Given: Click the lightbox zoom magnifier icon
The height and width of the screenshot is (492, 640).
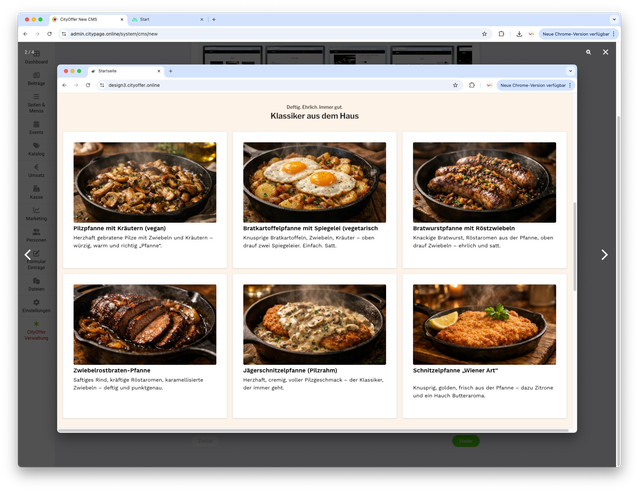Looking at the screenshot, I should 589,52.
